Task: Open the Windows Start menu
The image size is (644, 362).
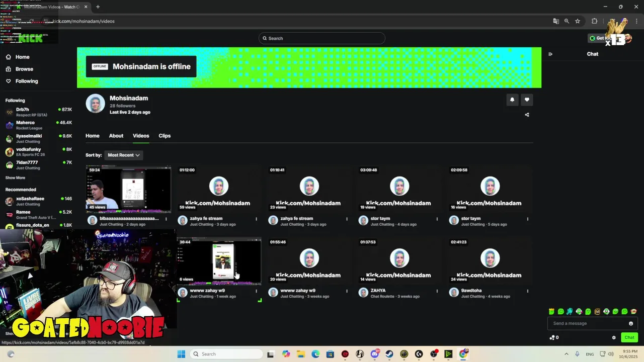Action: point(181,354)
